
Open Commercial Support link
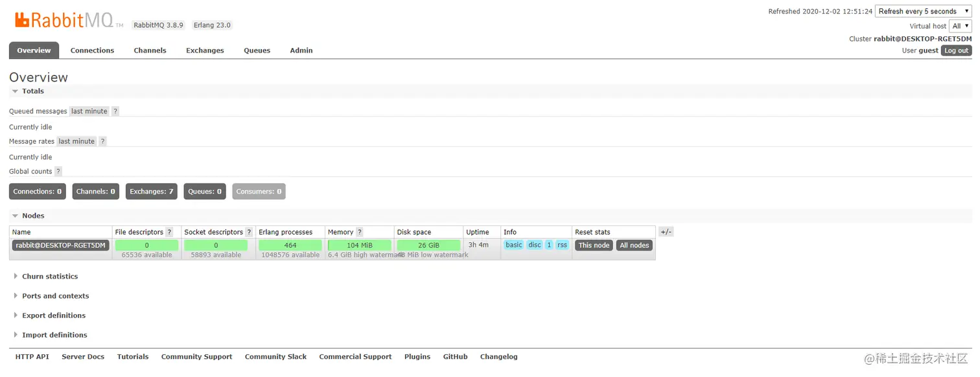pyautogui.click(x=355, y=357)
